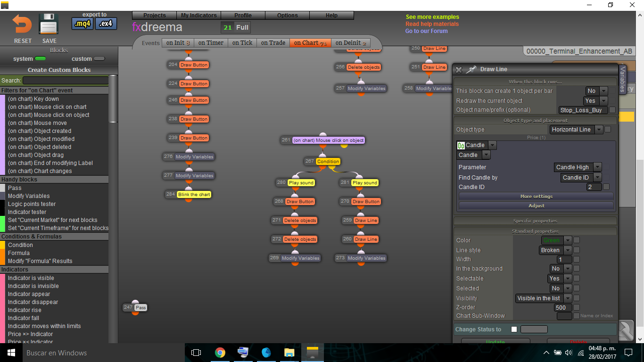Viewport: 644px width, 362px height.
Task: Select block 261 Mouse click on object
Action: tap(328, 140)
